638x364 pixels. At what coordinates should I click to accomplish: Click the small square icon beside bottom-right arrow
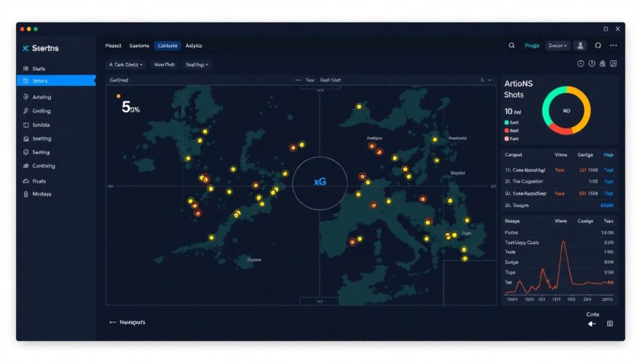click(x=610, y=324)
